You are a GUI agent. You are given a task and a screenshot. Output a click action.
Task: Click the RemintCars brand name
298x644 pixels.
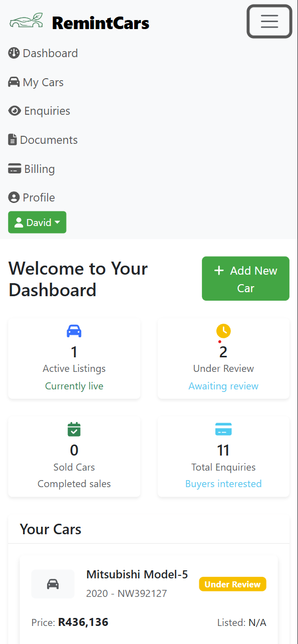click(x=101, y=23)
